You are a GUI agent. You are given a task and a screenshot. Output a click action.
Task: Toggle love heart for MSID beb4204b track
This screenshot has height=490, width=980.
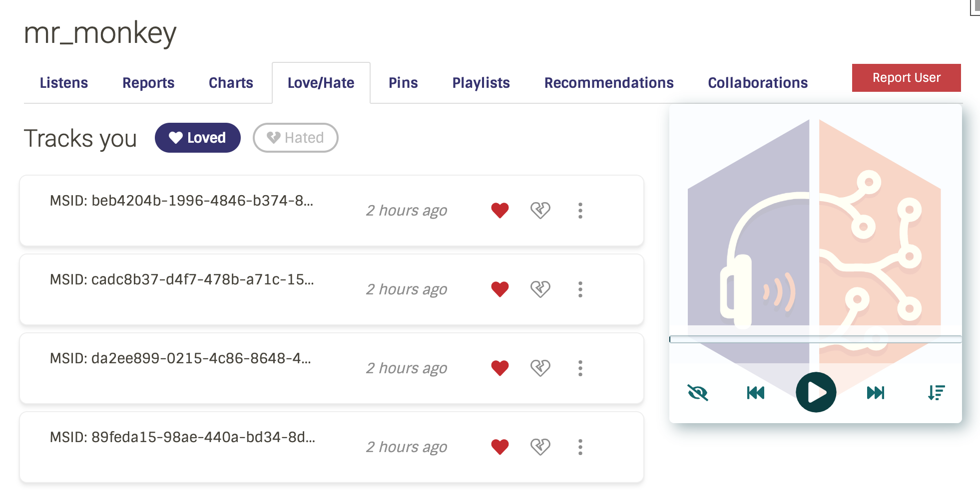(x=499, y=211)
